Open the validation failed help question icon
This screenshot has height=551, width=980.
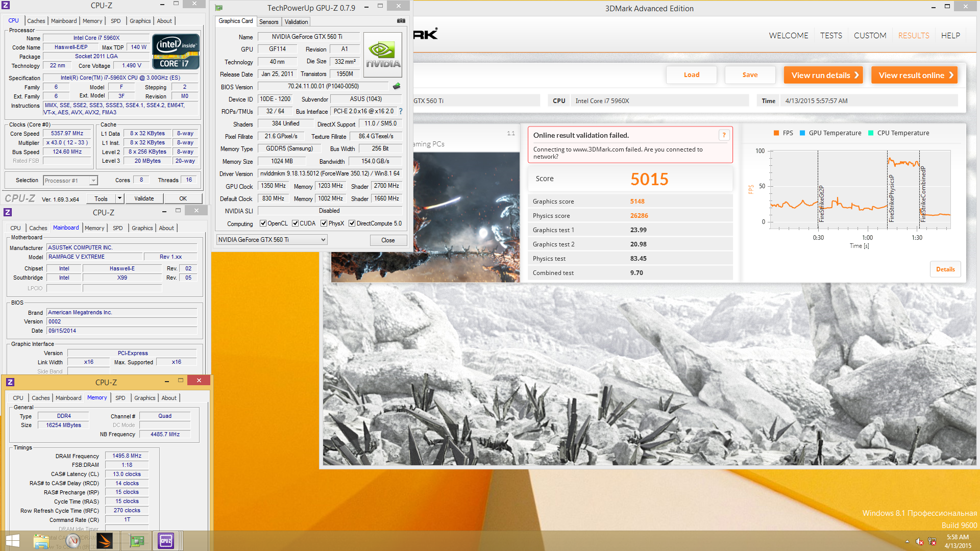[724, 135]
